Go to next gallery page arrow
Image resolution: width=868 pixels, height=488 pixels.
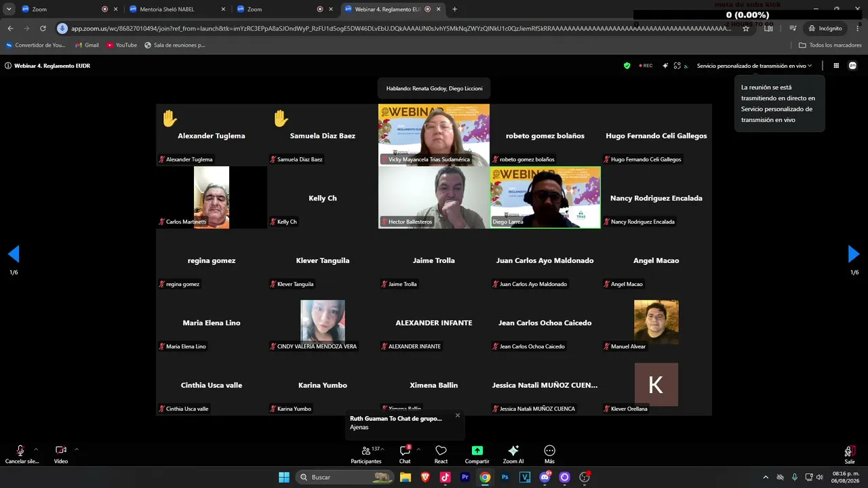coord(854,254)
